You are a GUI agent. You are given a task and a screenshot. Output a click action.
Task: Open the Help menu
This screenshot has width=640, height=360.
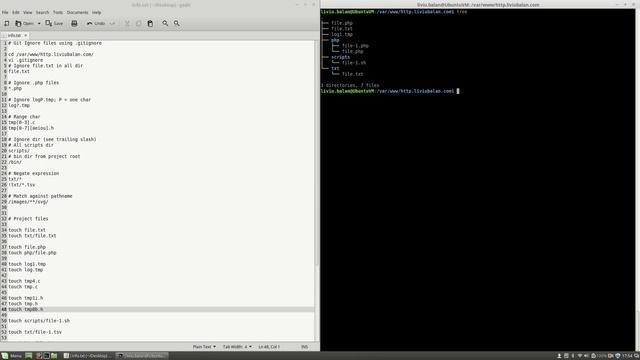click(96, 12)
